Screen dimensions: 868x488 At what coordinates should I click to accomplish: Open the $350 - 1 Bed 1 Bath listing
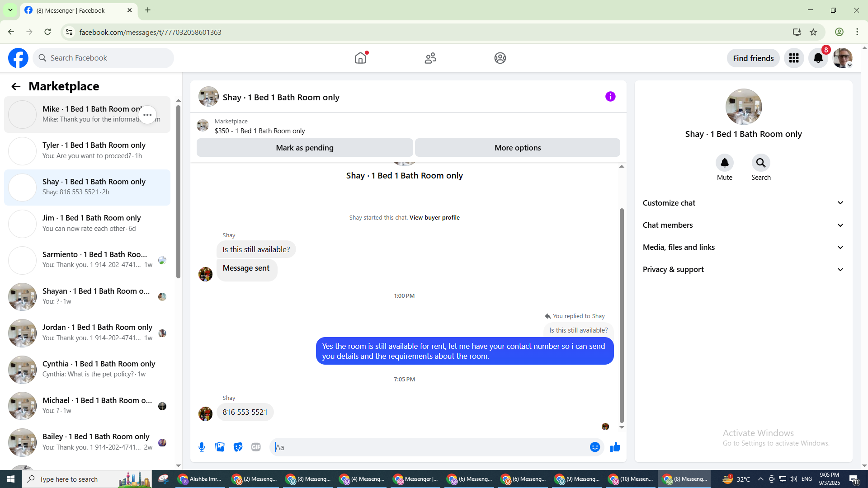pyautogui.click(x=259, y=131)
